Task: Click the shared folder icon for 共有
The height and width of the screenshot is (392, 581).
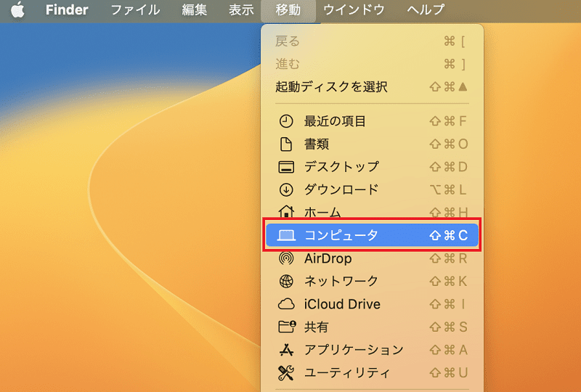Action: [x=287, y=327]
